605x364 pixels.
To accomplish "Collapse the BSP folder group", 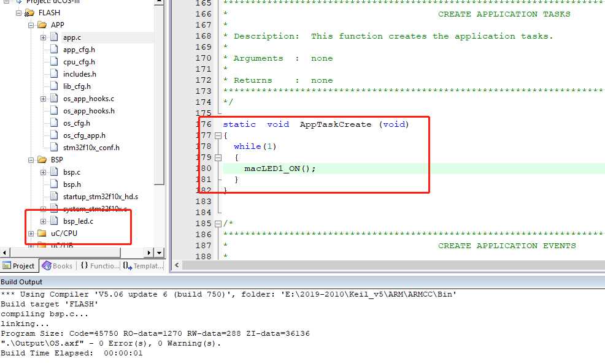I will pyautogui.click(x=31, y=160).
